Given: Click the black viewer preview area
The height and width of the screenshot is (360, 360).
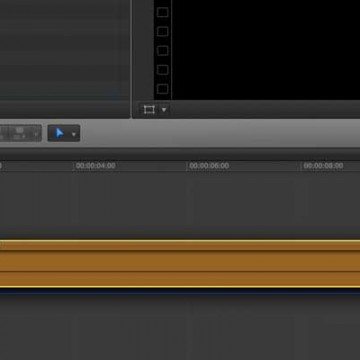Looking at the screenshot, I should pos(266,49).
